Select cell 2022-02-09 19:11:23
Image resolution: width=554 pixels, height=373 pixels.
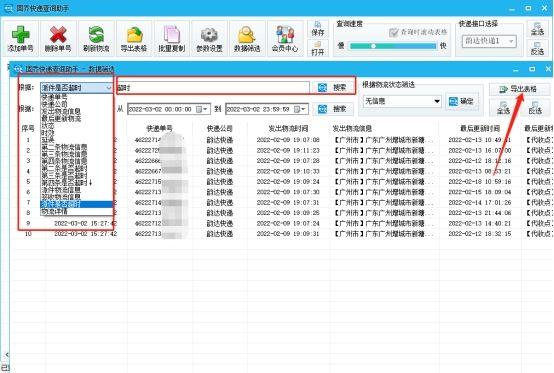pyautogui.click(x=288, y=150)
